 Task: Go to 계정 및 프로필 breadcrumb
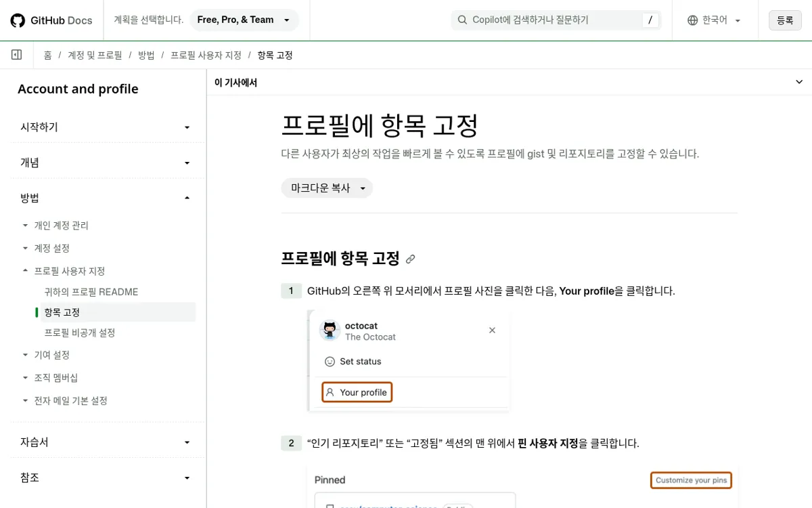[95, 55]
